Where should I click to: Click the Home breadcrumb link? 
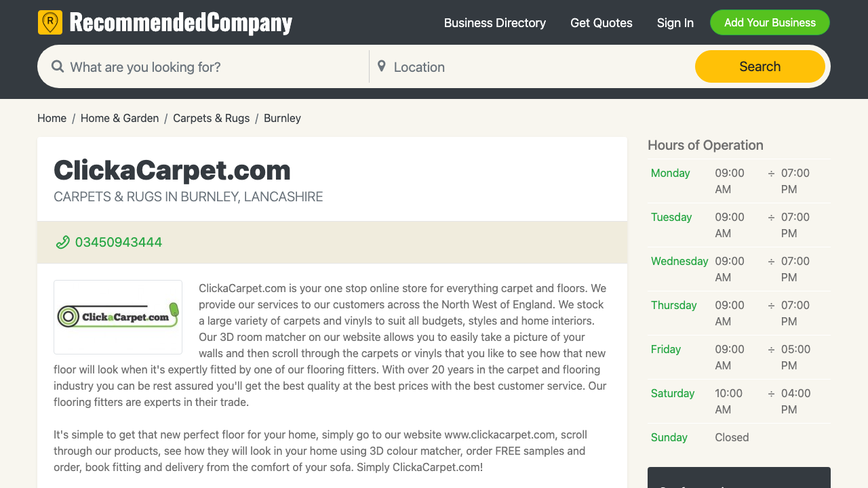[52, 118]
